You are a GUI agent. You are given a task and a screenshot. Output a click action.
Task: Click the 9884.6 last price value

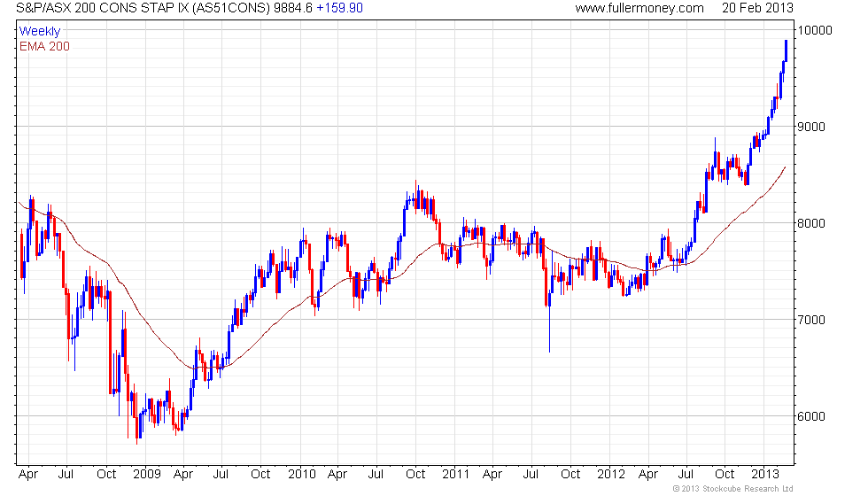point(292,8)
